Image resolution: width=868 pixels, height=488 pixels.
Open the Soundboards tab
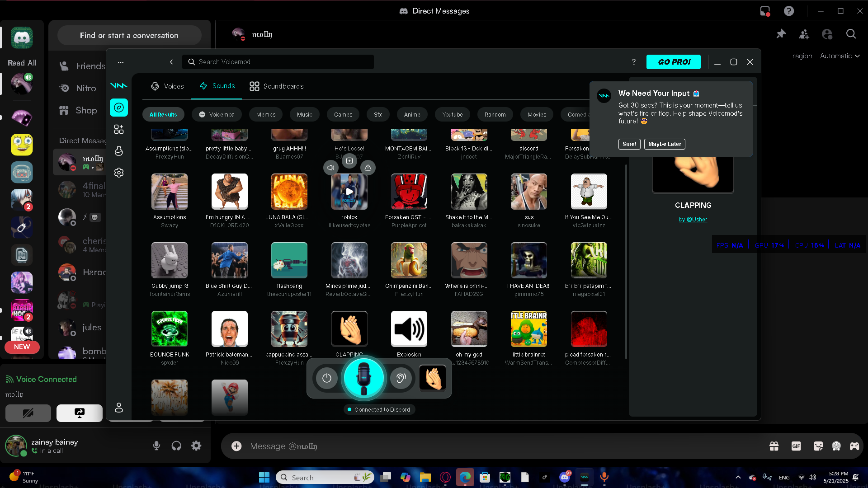(276, 86)
